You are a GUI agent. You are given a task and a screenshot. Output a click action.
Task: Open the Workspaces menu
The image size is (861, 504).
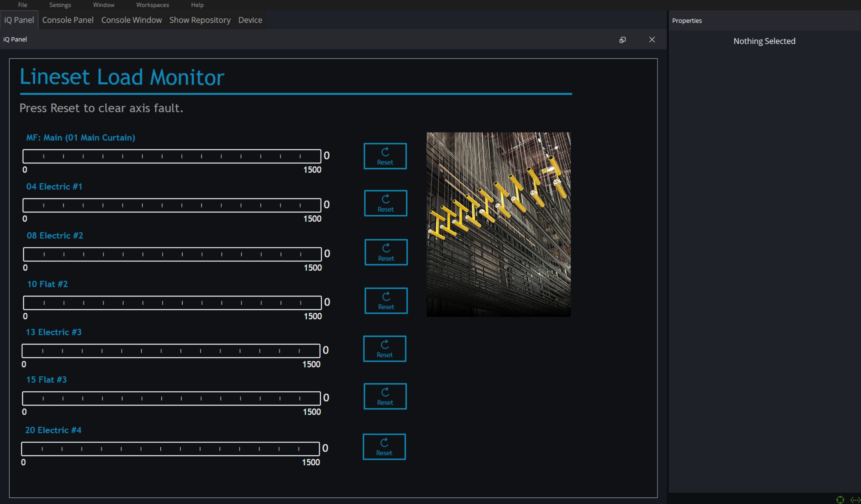152,5
